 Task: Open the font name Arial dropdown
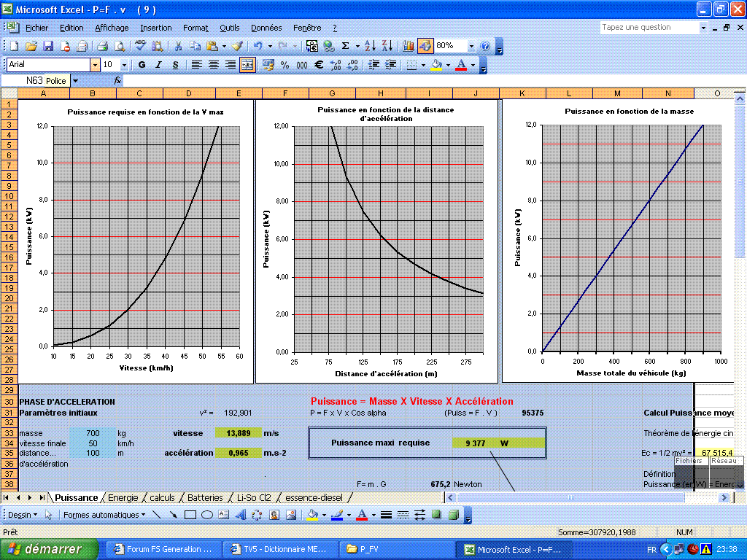point(95,65)
